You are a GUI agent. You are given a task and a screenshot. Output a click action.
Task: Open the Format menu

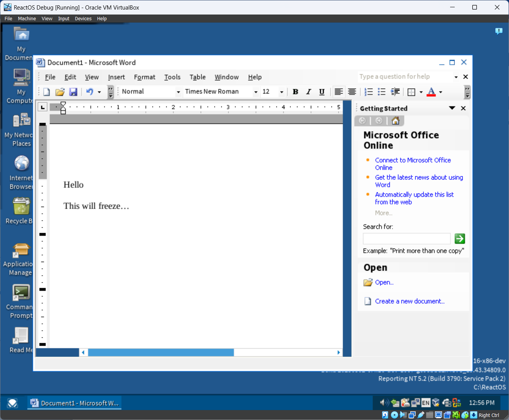click(x=145, y=77)
